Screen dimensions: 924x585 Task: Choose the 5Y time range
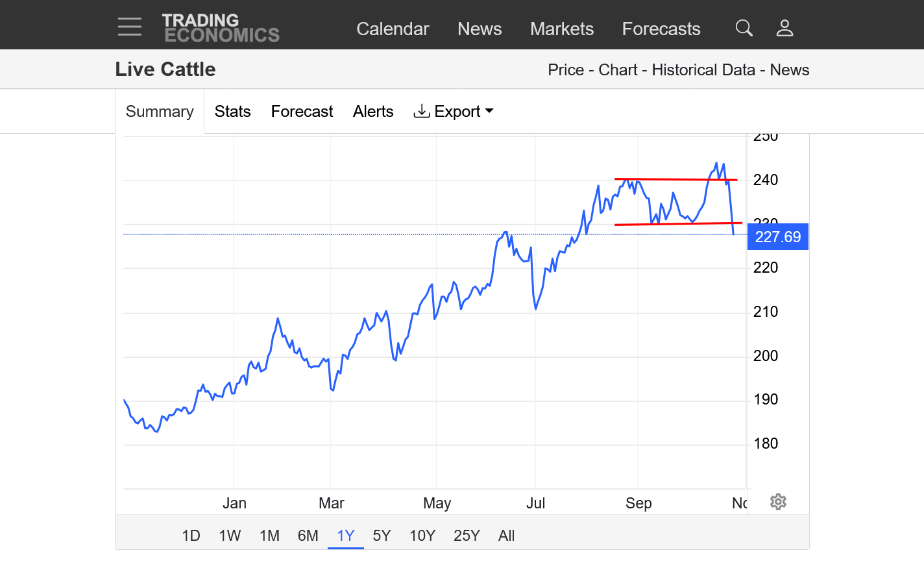tap(382, 536)
